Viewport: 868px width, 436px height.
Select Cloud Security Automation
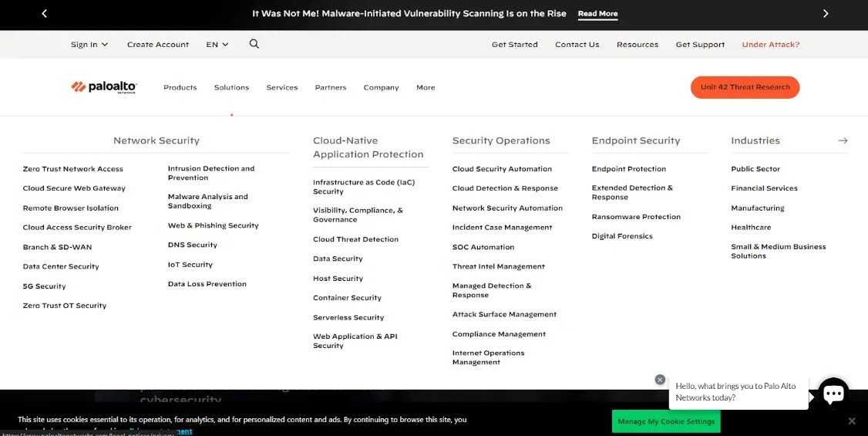tap(502, 169)
